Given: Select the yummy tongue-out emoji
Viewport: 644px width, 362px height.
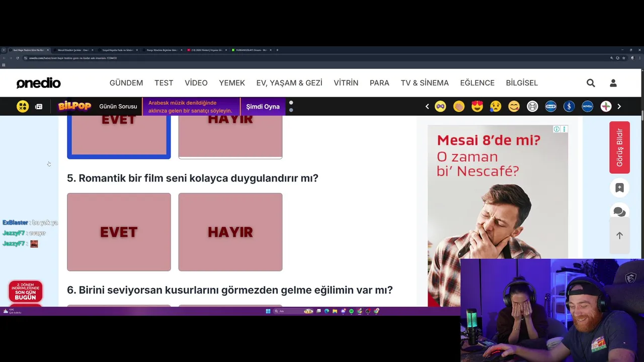Looking at the screenshot, I should pos(514,107).
